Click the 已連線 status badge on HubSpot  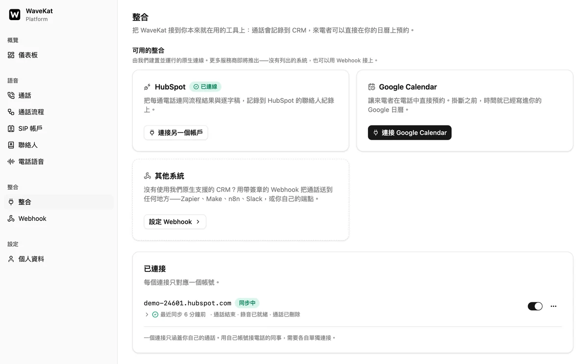click(205, 87)
